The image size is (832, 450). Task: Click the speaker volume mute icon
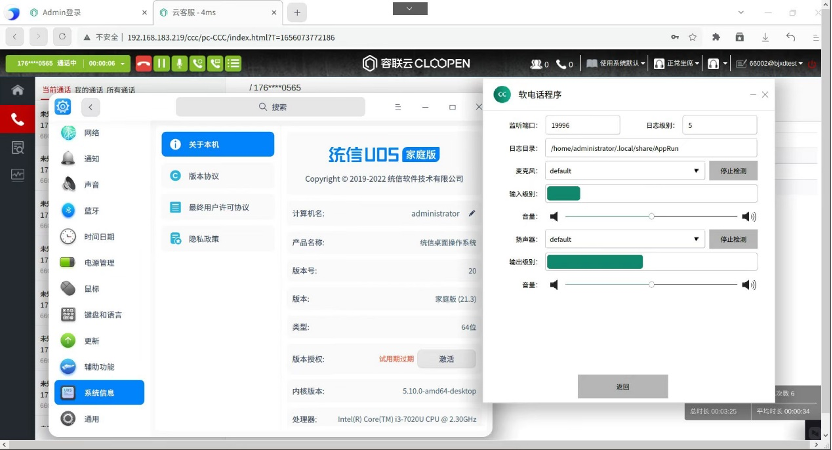pos(554,285)
